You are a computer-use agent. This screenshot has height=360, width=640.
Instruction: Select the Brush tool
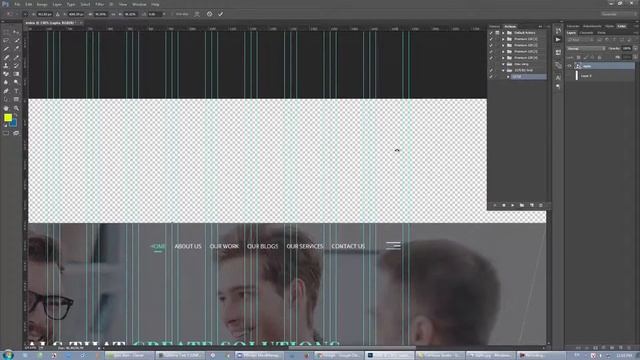[16, 58]
